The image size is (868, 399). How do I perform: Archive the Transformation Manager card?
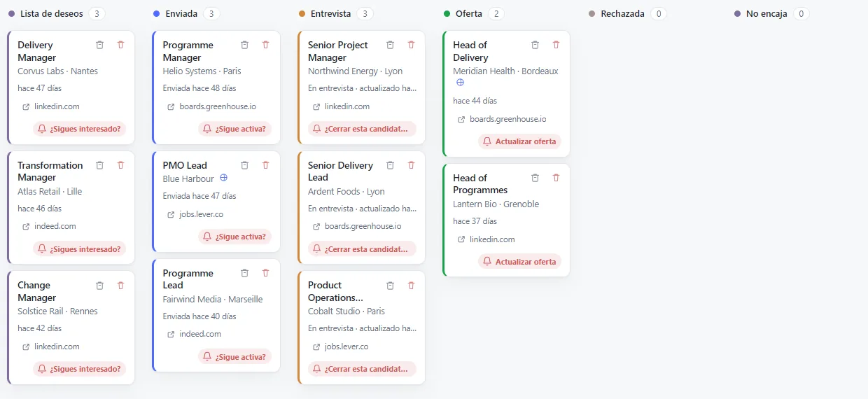tap(99, 165)
